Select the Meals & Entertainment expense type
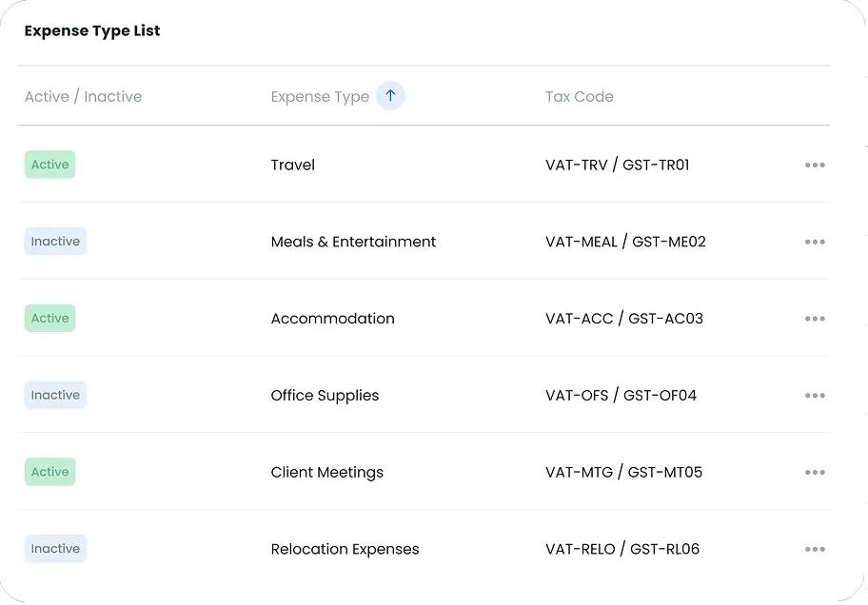The height and width of the screenshot is (605, 868). (x=353, y=242)
